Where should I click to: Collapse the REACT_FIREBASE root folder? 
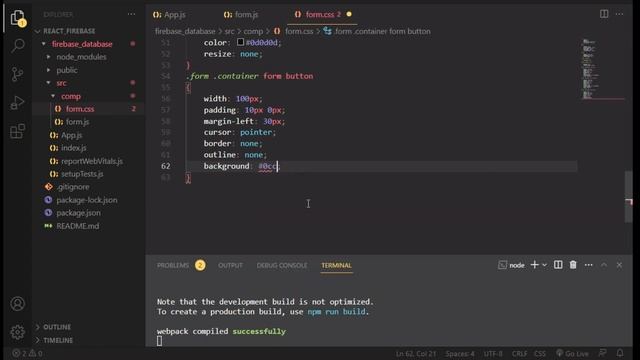point(38,31)
